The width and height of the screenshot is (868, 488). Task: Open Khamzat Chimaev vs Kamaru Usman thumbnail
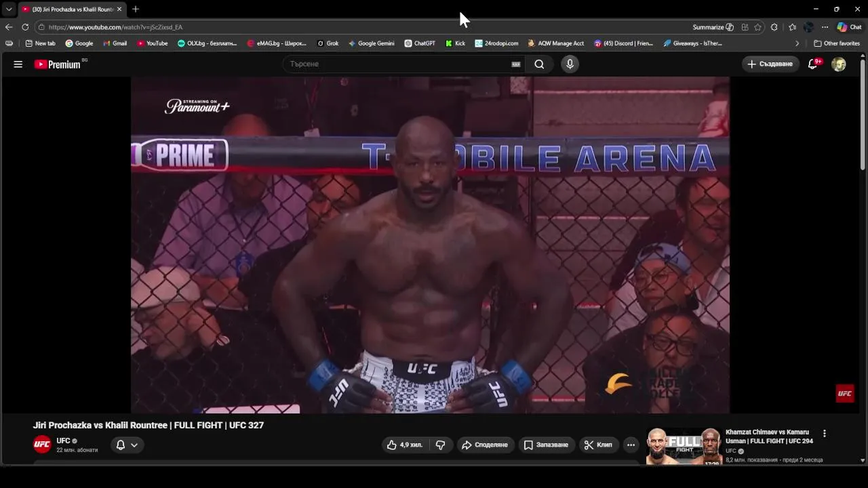[684, 446]
